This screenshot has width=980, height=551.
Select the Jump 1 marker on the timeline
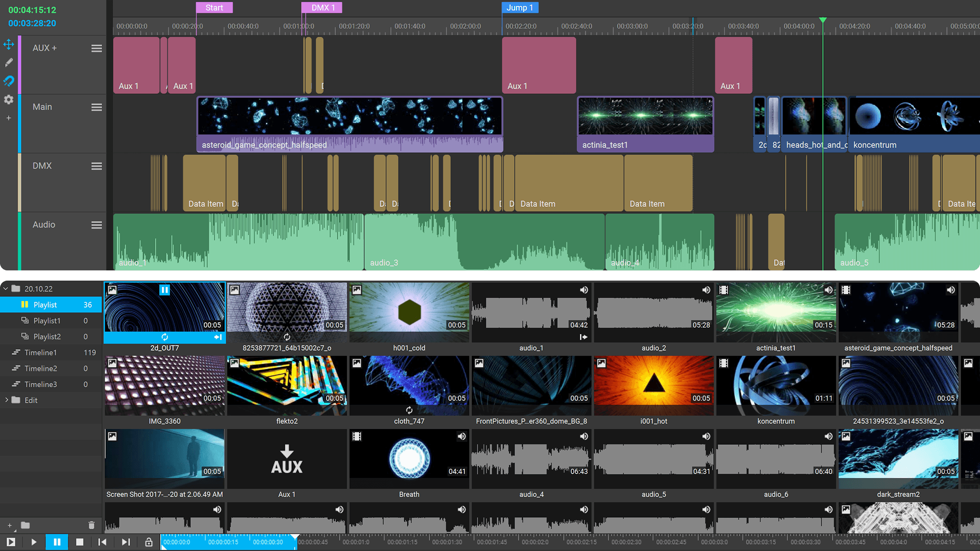(520, 7)
